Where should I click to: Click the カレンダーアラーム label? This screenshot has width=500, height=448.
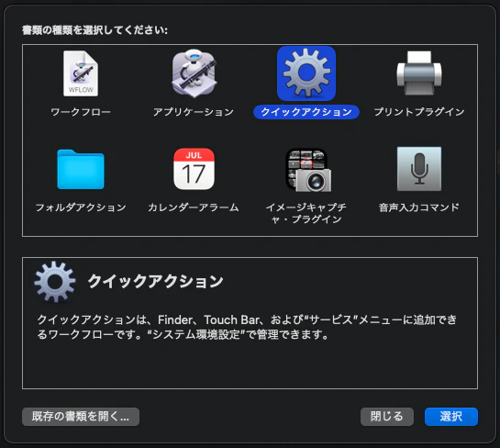194,207
